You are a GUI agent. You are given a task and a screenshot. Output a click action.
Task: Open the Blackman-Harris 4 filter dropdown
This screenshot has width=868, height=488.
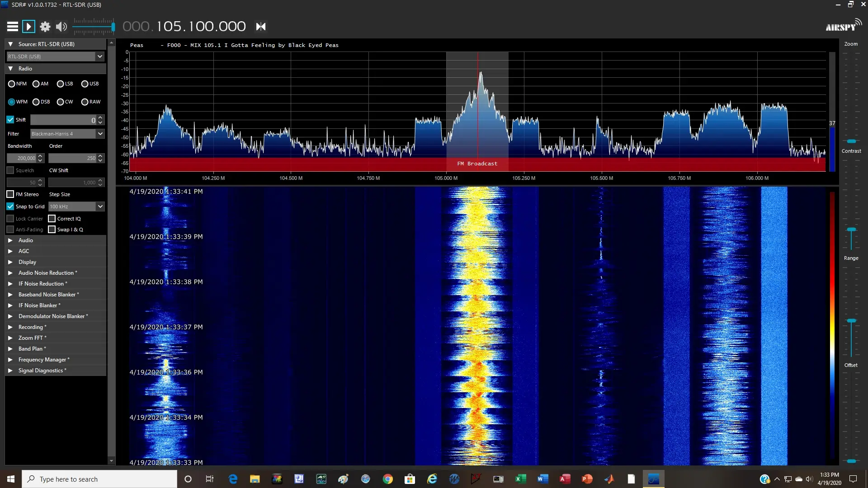pyautogui.click(x=100, y=134)
